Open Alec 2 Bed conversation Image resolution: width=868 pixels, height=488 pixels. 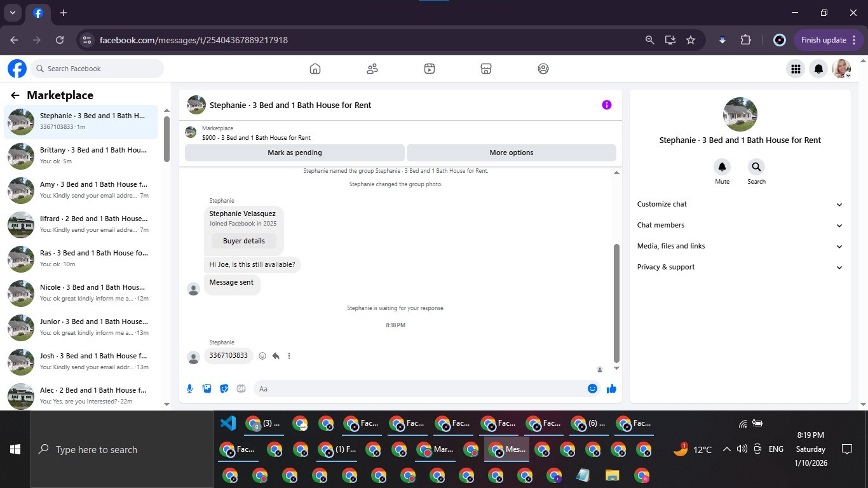click(x=81, y=396)
